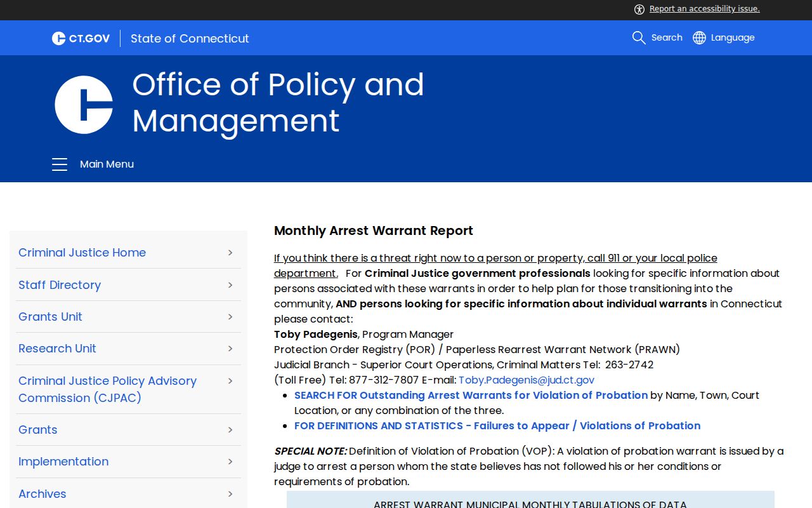Email Toby.Padegenis@jud.ct.gov link
Screen dimensions: 812x508
tap(527, 380)
